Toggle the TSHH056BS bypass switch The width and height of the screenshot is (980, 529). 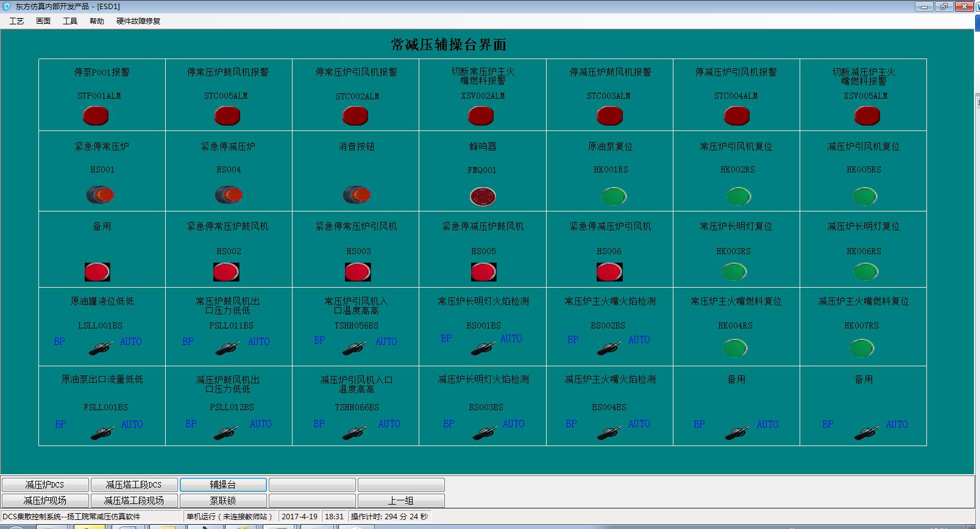click(x=353, y=348)
